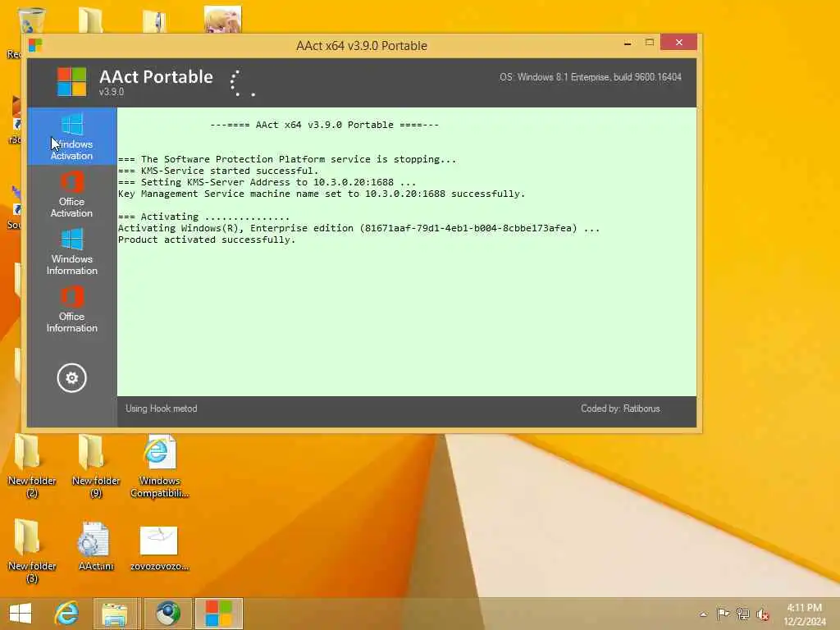Select the Windows Compatibili... desktop shortcut
840x630 pixels.
click(x=160, y=466)
